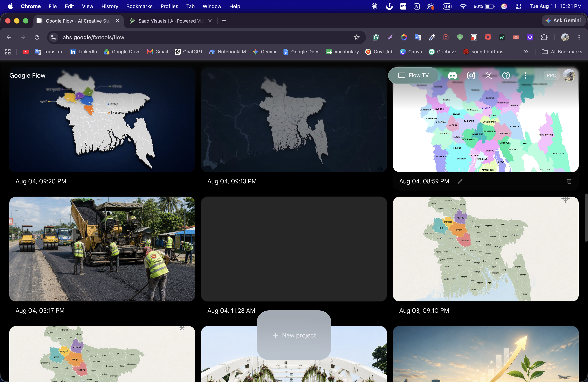Close the Google Flow tab

click(x=117, y=21)
